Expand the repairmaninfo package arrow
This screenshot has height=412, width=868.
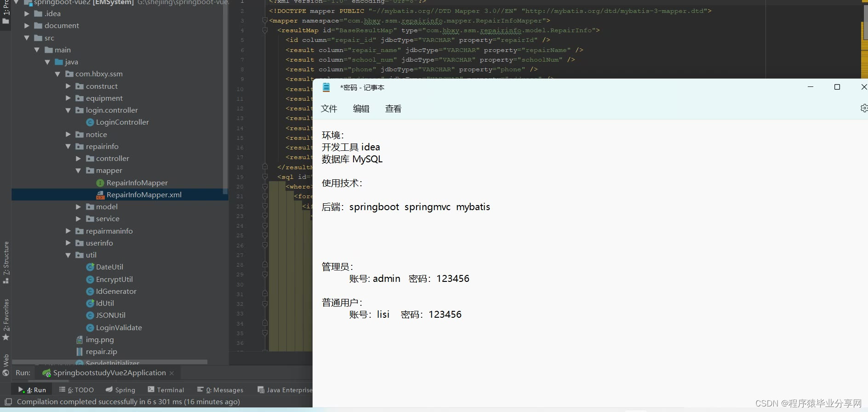[x=68, y=231]
